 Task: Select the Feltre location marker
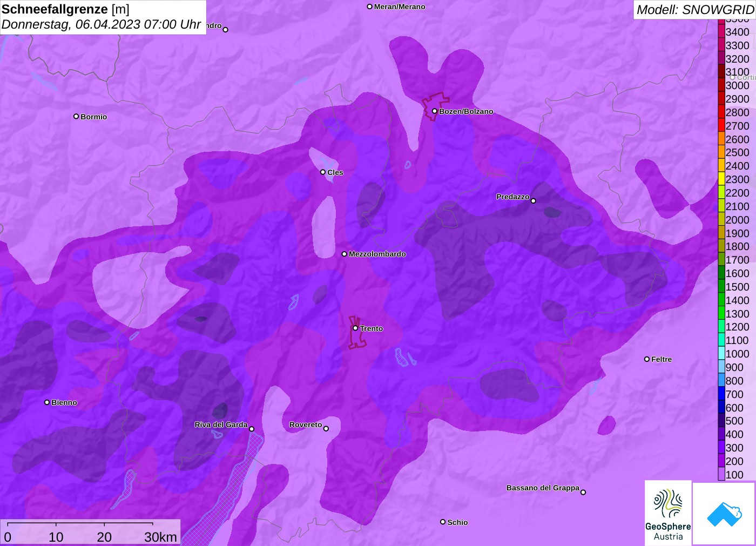[647, 359]
